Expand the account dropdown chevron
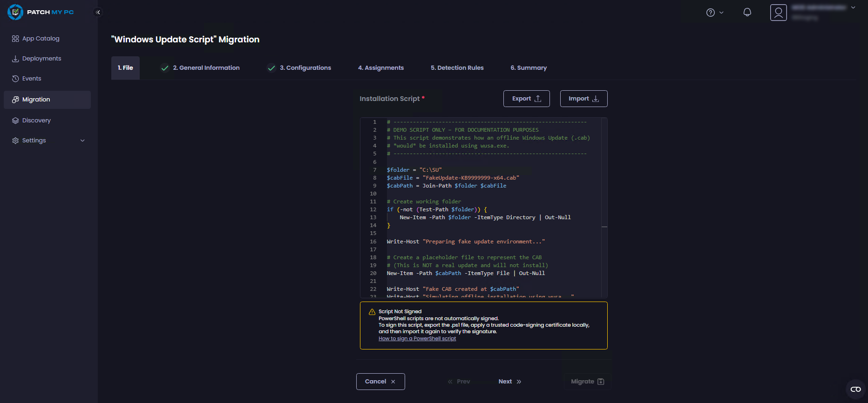The height and width of the screenshot is (403, 868). (x=853, y=7)
